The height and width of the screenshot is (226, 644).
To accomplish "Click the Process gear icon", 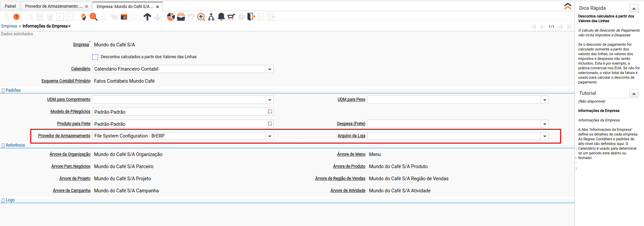I will point(241,17).
